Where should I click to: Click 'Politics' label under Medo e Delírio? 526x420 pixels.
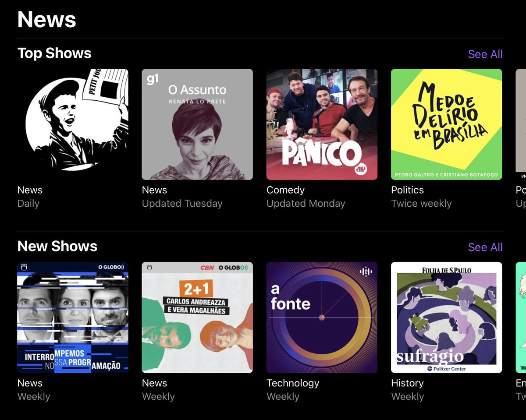[x=408, y=190]
